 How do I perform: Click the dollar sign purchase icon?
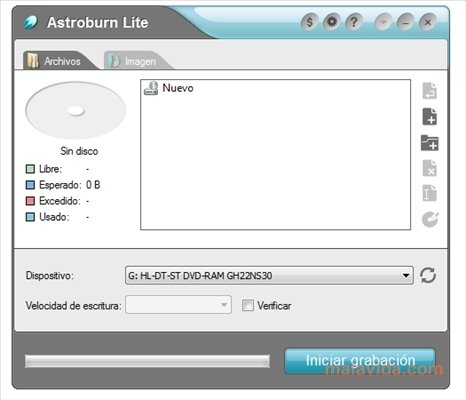pyautogui.click(x=309, y=22)
